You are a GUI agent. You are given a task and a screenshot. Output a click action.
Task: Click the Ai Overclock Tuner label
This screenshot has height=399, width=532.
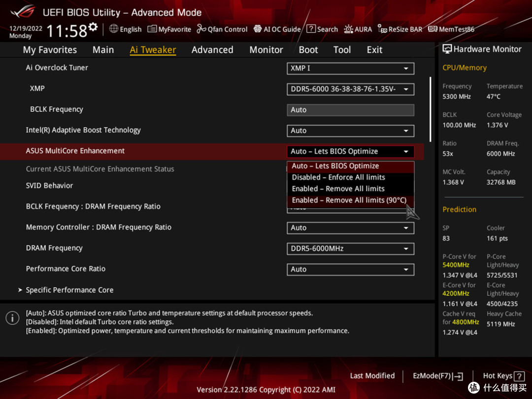[x=57, y=67]
